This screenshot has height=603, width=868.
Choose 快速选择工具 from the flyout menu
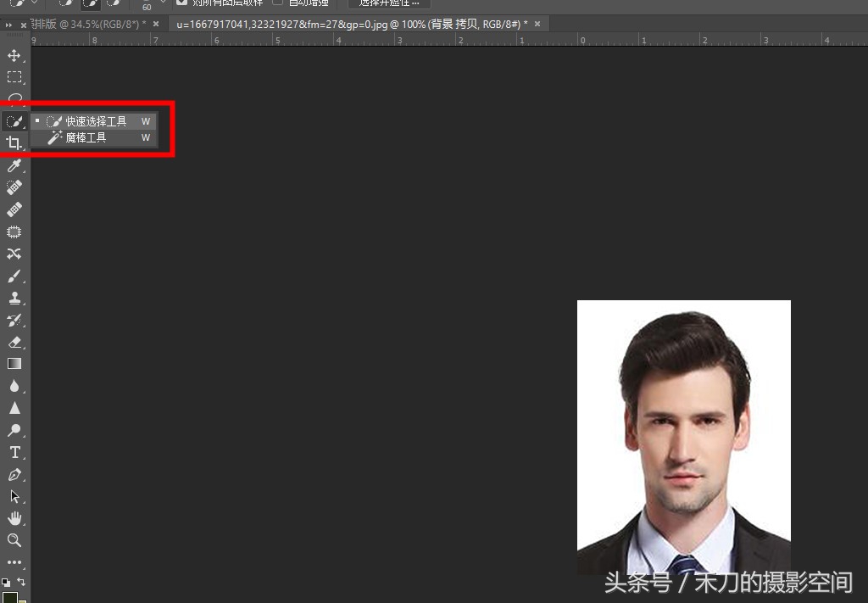pyautogui.click(x=96, y=121)
